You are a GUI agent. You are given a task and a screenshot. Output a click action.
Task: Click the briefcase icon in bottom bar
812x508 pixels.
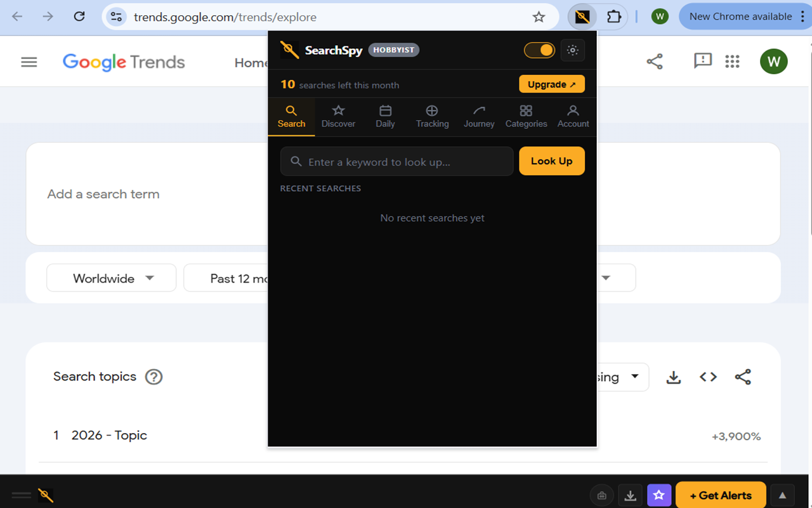pos(601,495)
